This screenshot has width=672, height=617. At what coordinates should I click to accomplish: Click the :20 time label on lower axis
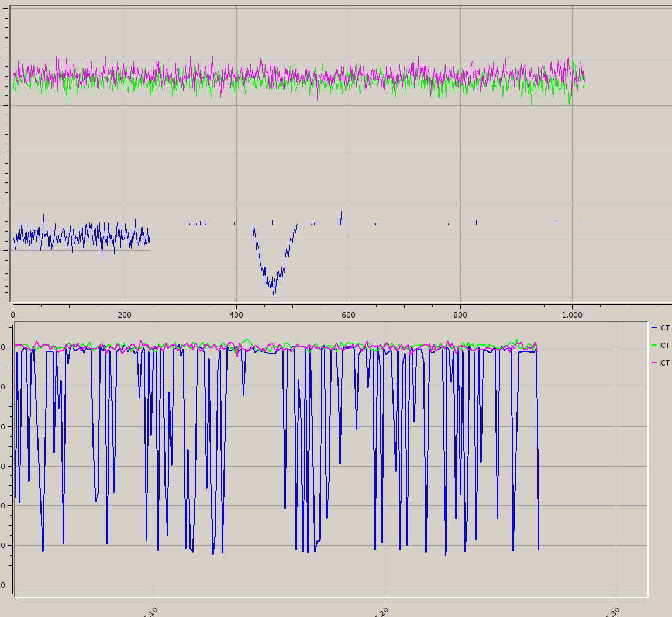tap(382, 611)
